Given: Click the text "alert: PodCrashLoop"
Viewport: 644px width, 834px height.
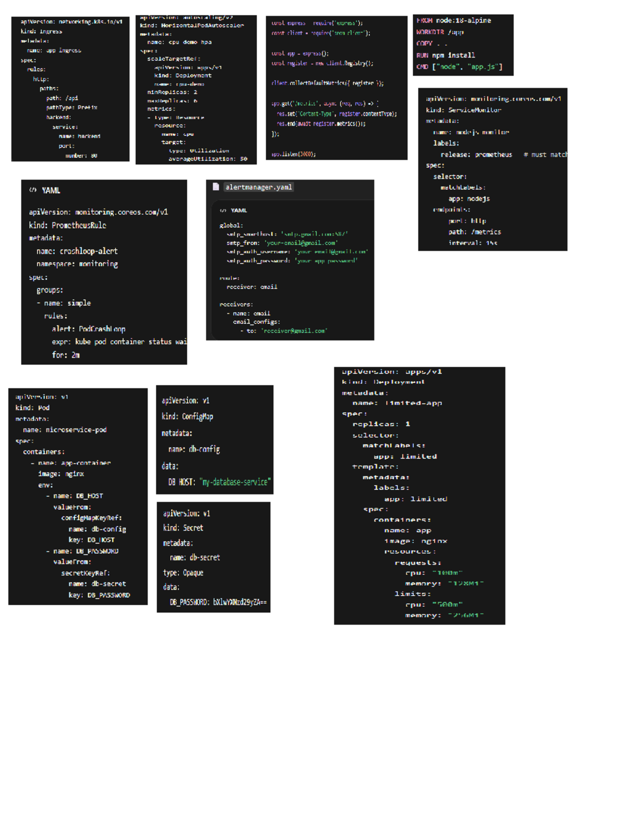Looking at the screenshot, I should [x=89, y=329].
